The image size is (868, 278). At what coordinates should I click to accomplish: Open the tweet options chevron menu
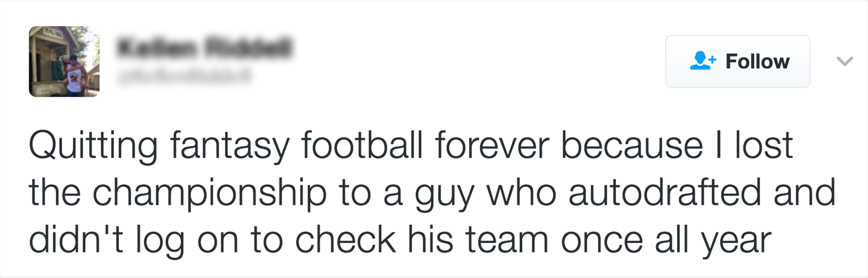pyautogui.click(x=845, y=61)
